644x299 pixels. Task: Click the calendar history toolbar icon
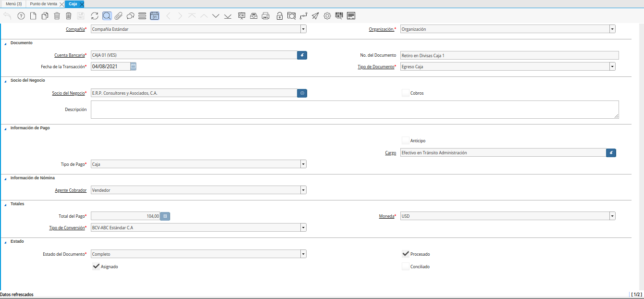coord(154,16)
